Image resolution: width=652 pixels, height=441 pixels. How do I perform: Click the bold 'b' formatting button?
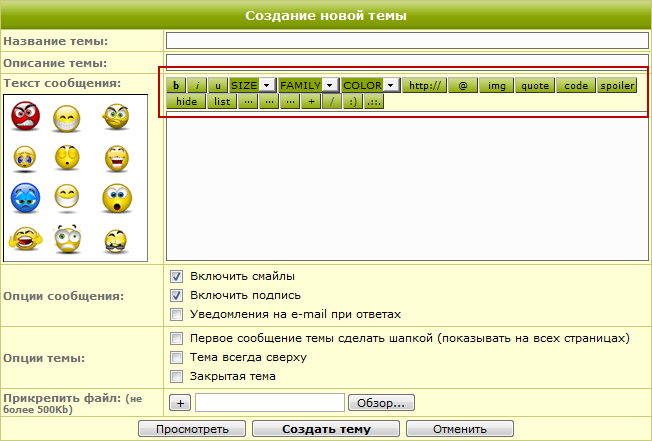tap(176, 86)
